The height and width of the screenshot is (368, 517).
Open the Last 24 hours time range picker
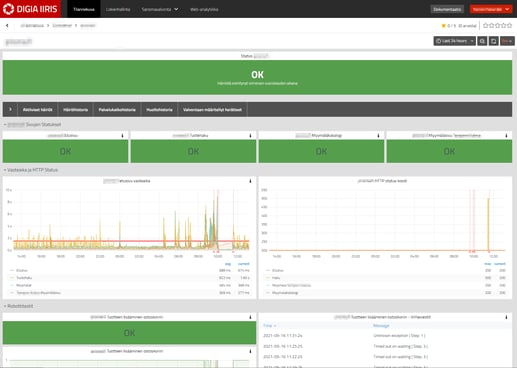coord(454,41)
